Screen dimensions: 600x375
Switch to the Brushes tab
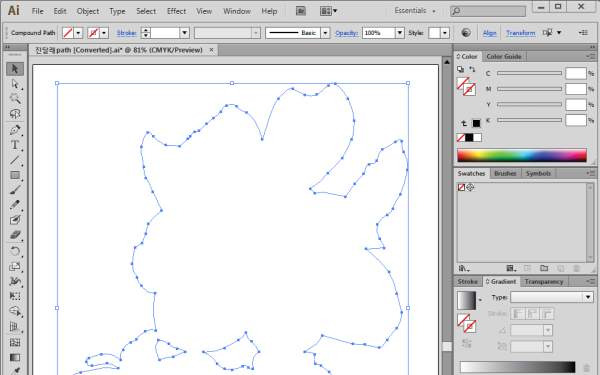pyautogui.click(x=505, y=173)
